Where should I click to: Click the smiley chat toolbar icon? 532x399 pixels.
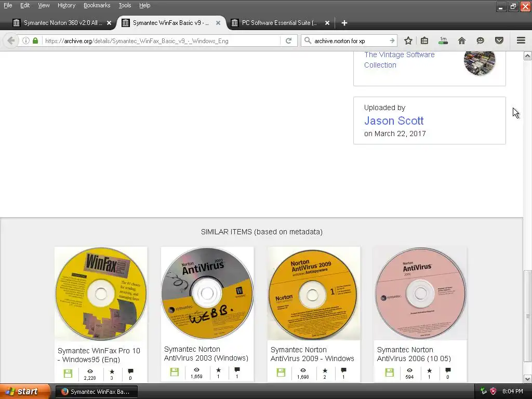tap(480, 41)
